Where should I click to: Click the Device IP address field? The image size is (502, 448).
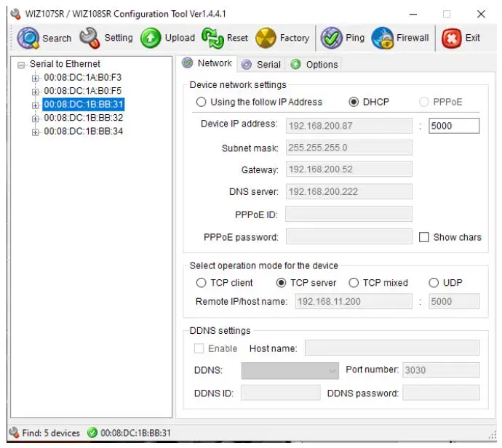tap(349, 126)
